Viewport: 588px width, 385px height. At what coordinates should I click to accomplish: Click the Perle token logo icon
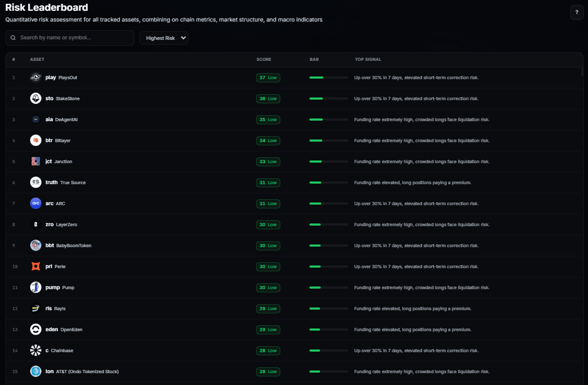(x=36, y=267)
